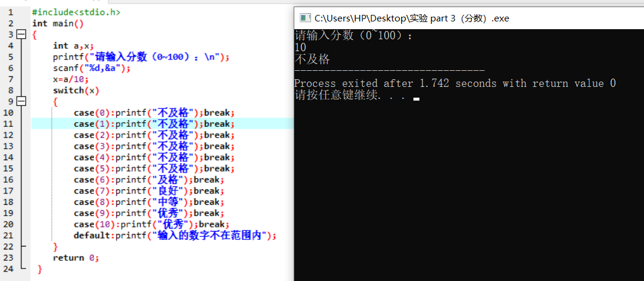
Task: Click the 'int main()' line
Action: pyautogui.click(x=58, y=23)
